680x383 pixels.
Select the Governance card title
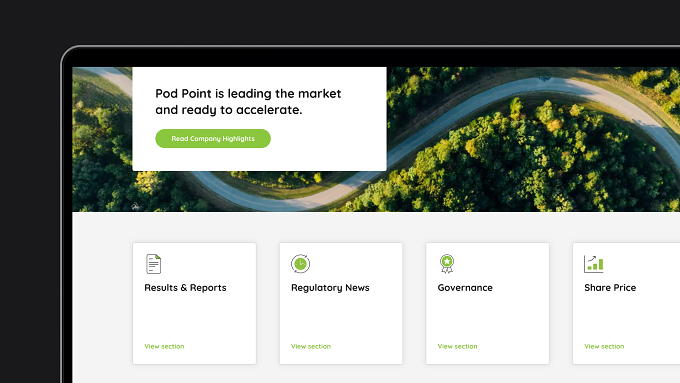pyautogui.click(x=465, y=288)
